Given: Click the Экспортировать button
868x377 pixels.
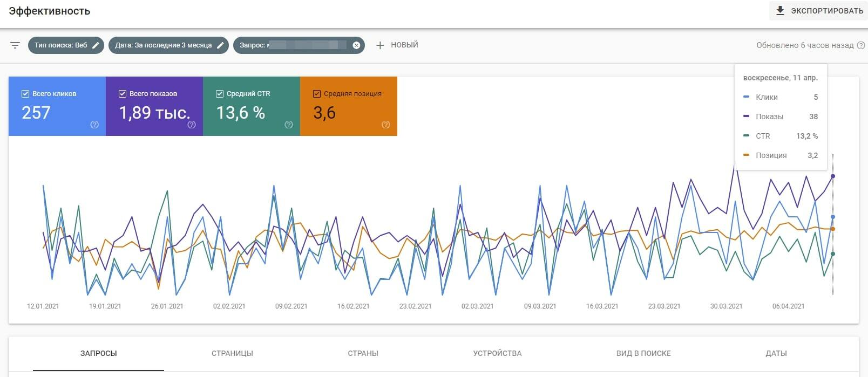Looking at the screenshot, I should click(818, 11).
